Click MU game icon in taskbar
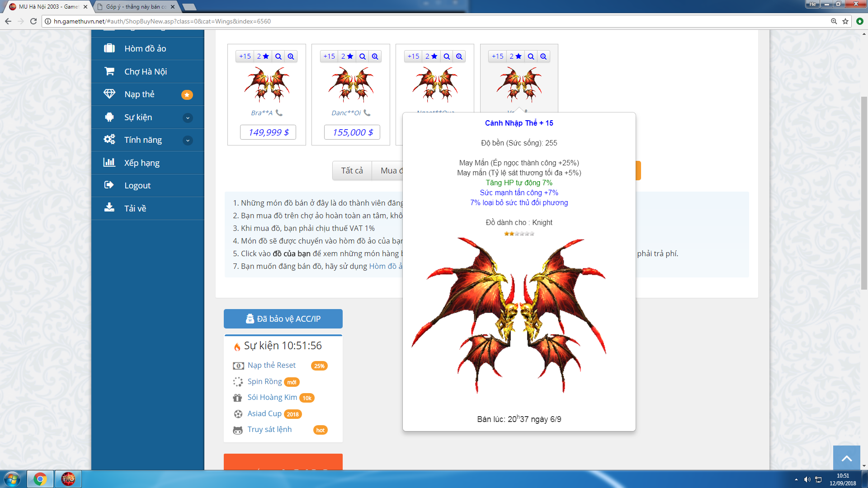The height and width of the screenshot is (488, 868). point(68,479)
